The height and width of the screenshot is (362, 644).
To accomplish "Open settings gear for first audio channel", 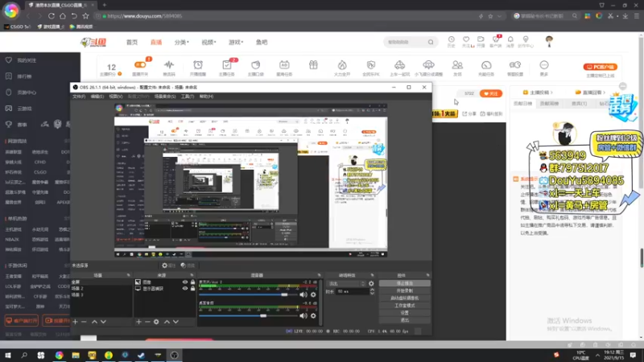I will [x=313, y=294].
